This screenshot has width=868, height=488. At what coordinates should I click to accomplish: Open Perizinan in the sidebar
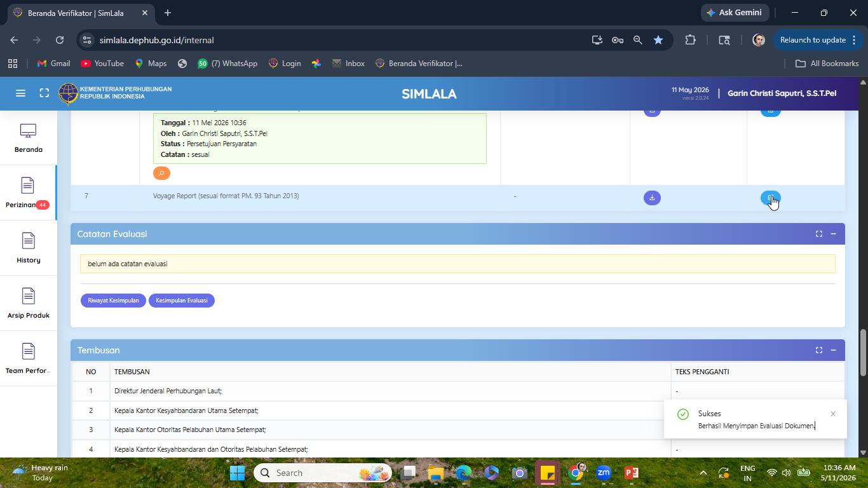(x=28, y=193)
